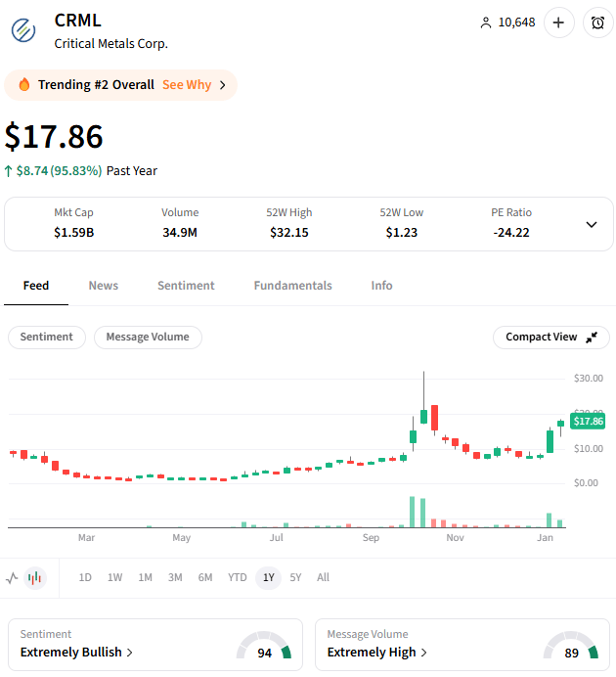Click the Sep x-axis month label
The width and height of the screenshot is (616, 677).
point(371,537)
